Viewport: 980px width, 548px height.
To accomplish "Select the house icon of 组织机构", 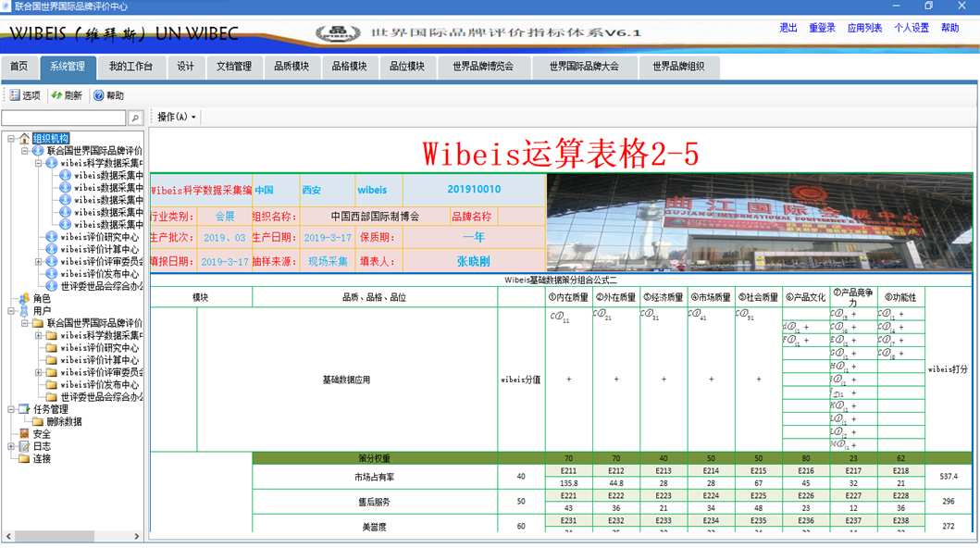I will tap(24, 138).
